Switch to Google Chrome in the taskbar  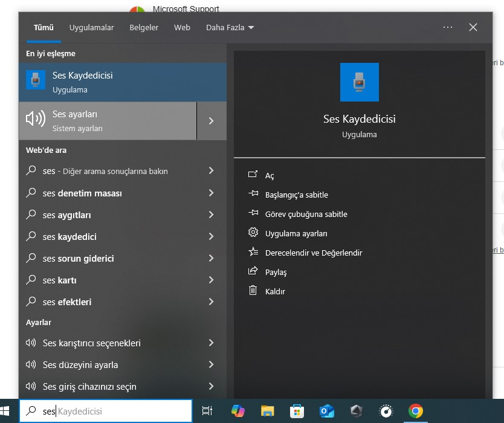(416, 411)
